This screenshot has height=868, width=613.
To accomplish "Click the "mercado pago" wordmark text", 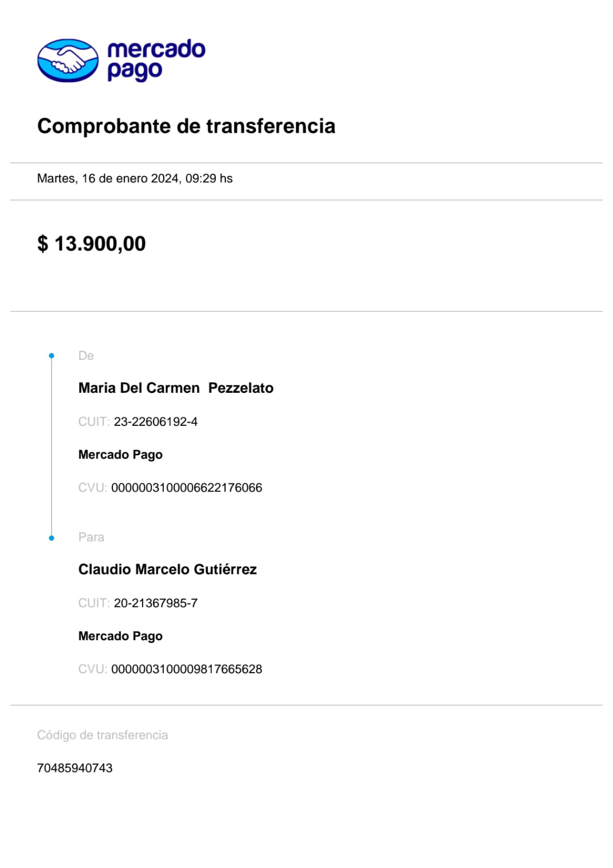I will [156, 60].
